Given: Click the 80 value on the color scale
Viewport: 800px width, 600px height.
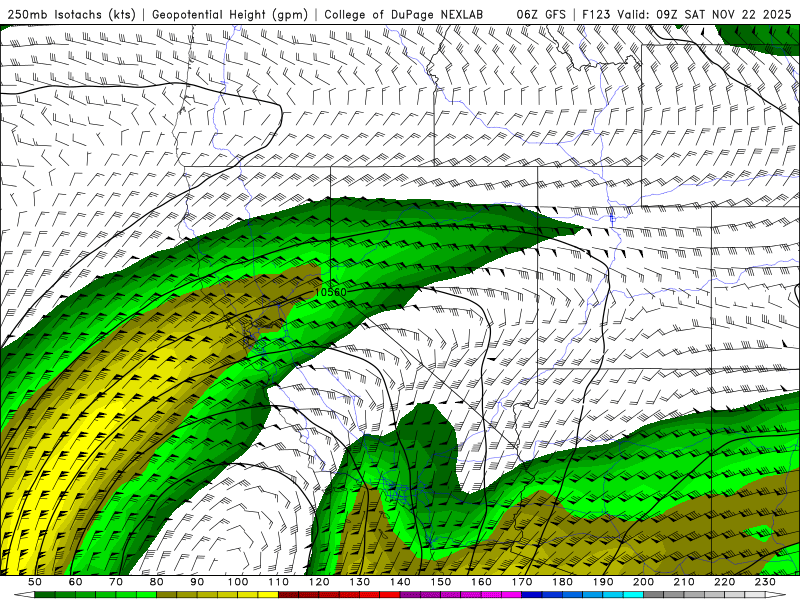Looking at the screenshot, I should tap(157, 582).
